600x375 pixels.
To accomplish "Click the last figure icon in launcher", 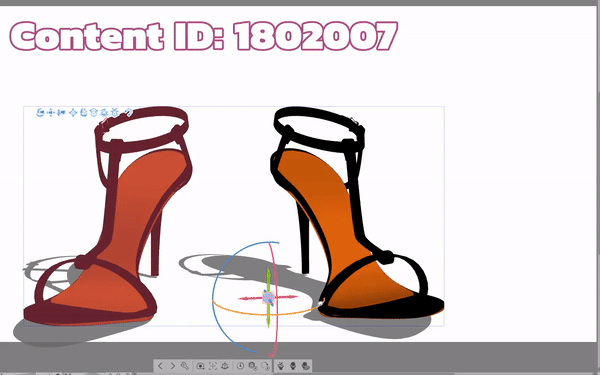I will [305, 366].
